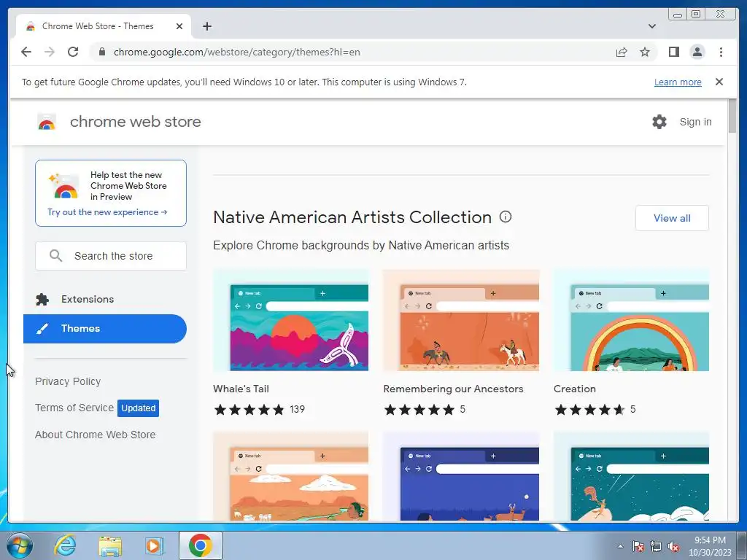
Task: Open the blue night deer theme thumbnail
Action: tap(461, 476)
